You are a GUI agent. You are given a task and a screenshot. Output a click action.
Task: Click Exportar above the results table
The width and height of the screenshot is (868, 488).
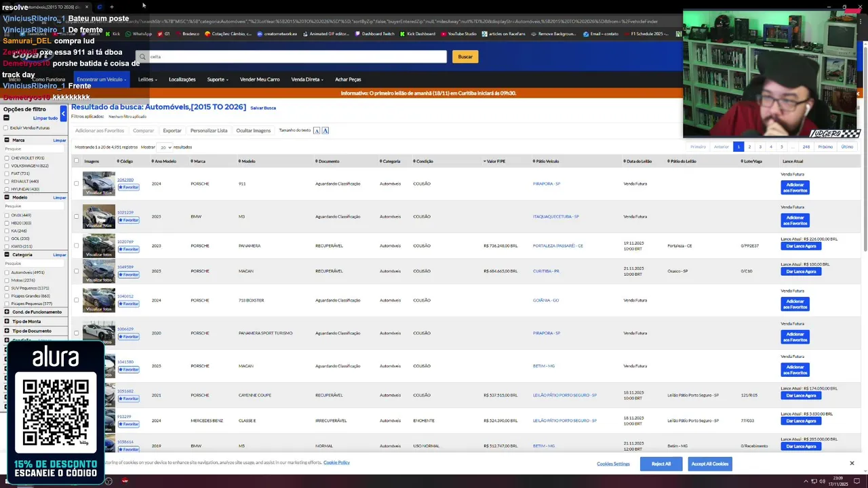(x=172, y=131)
